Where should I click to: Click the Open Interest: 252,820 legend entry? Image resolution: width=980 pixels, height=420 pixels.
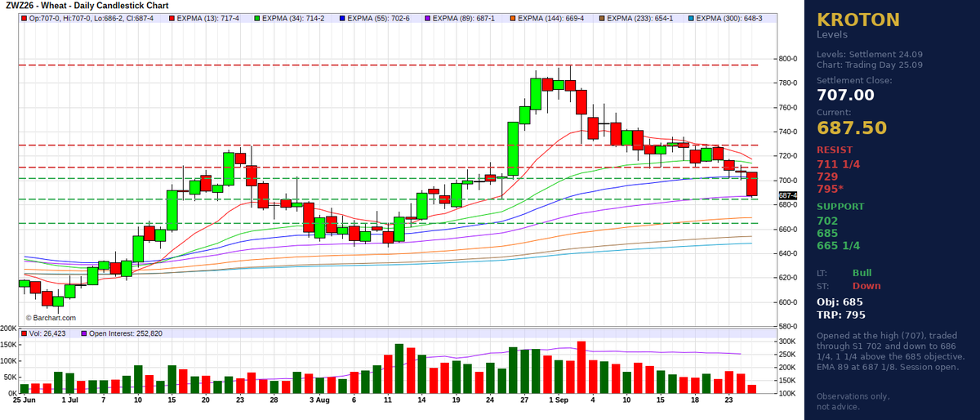121,333
